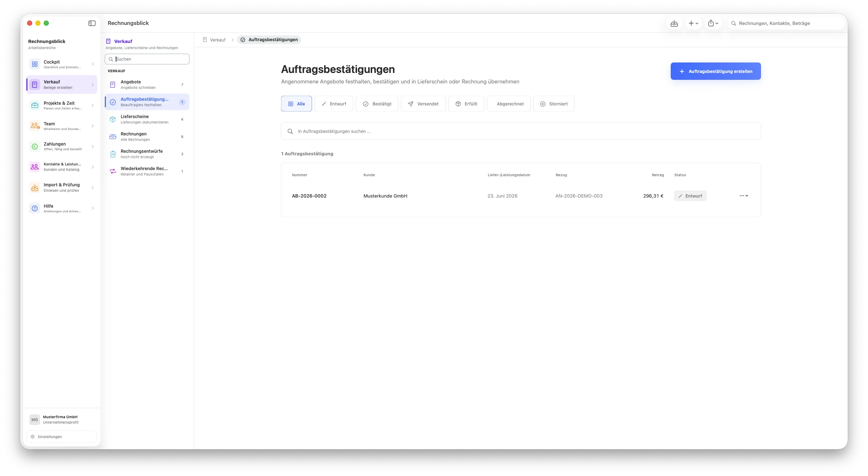The height and width of the screenshot is (476, 868).
Task: Select the Erfüllt filter tab
Action: point(466,104)
